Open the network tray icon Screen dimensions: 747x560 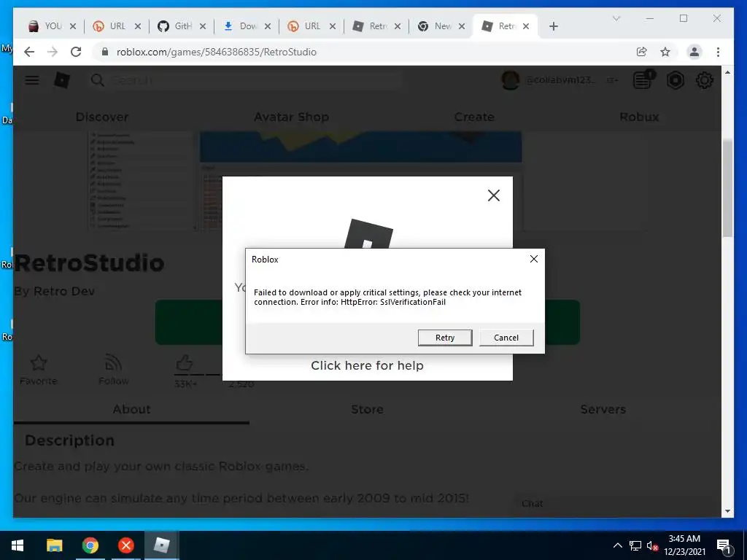(x=635, y=545)
